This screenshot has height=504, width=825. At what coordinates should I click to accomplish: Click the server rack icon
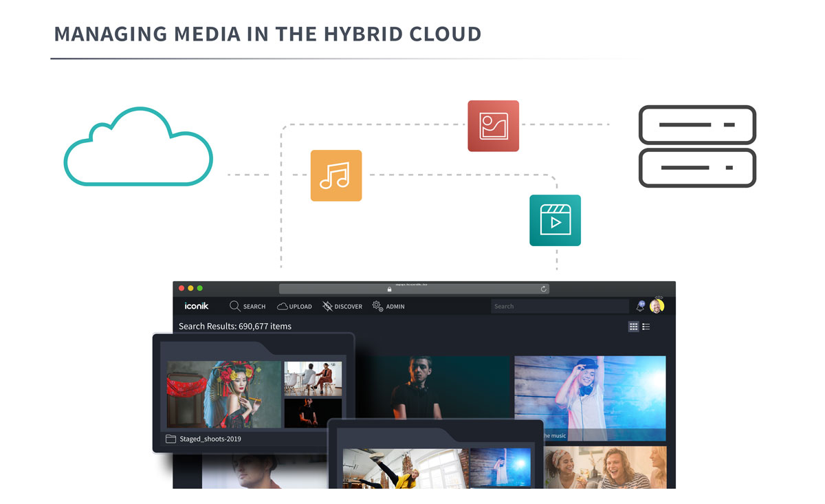(x=697, y=146)
